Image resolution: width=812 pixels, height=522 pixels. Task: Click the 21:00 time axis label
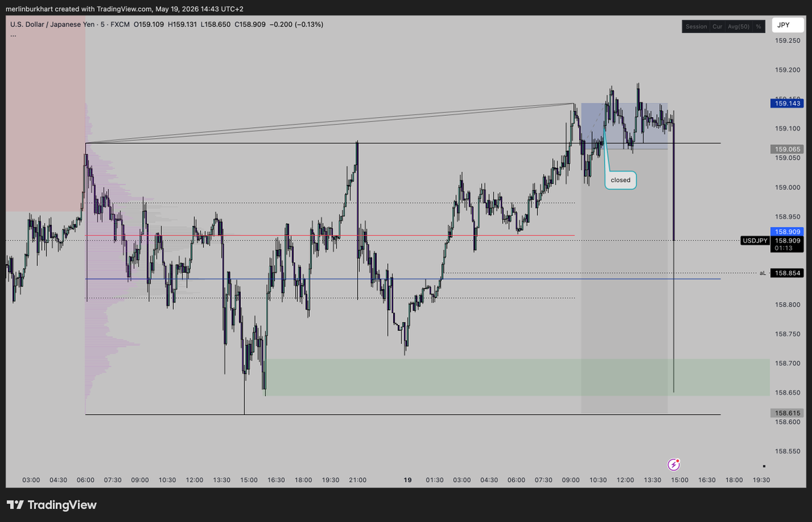(357, 480)
